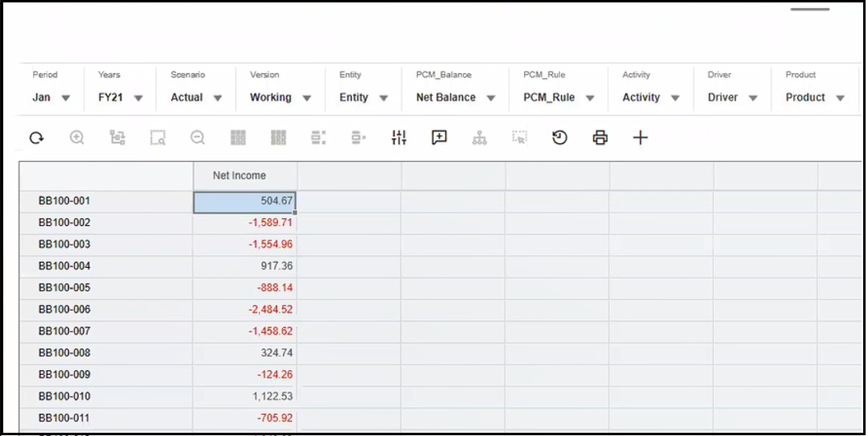
Task: Select row header BB100-009
Action: 106,375
